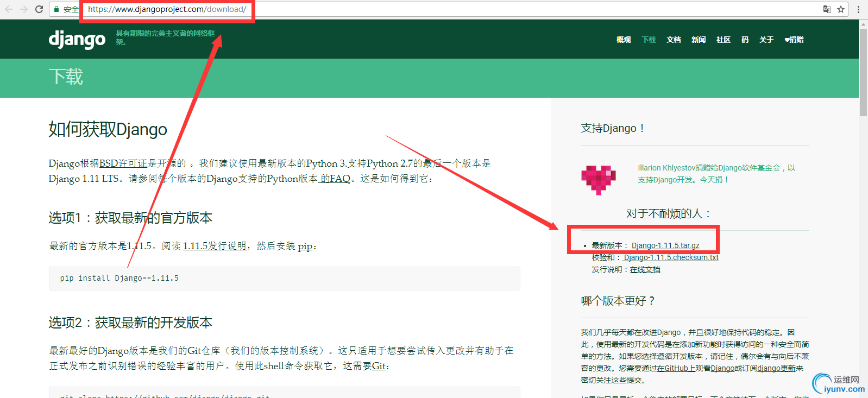The image size is (868, 398).
Task: Open the 码 navigation item
Action: pyautogui.click(x=745, y=40)
